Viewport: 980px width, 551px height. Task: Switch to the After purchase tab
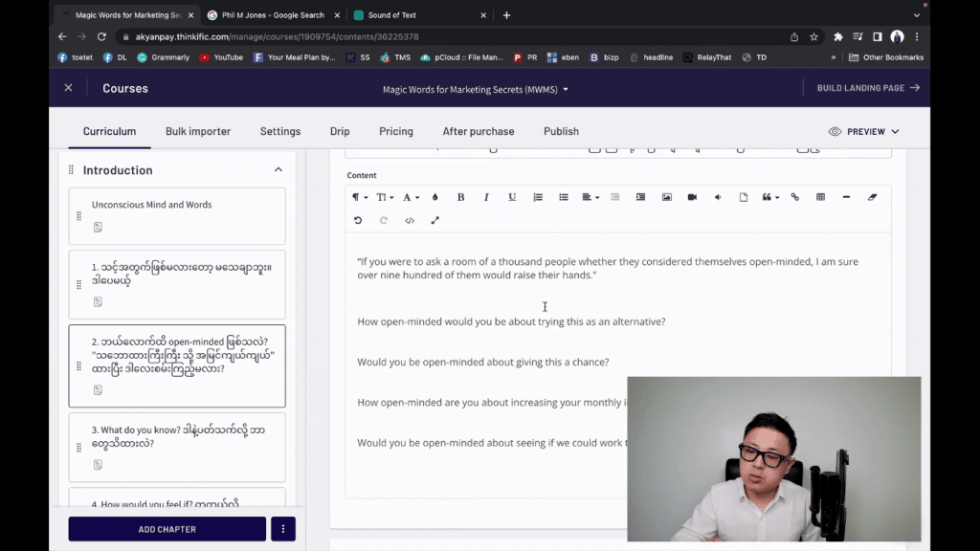point(479,131)
